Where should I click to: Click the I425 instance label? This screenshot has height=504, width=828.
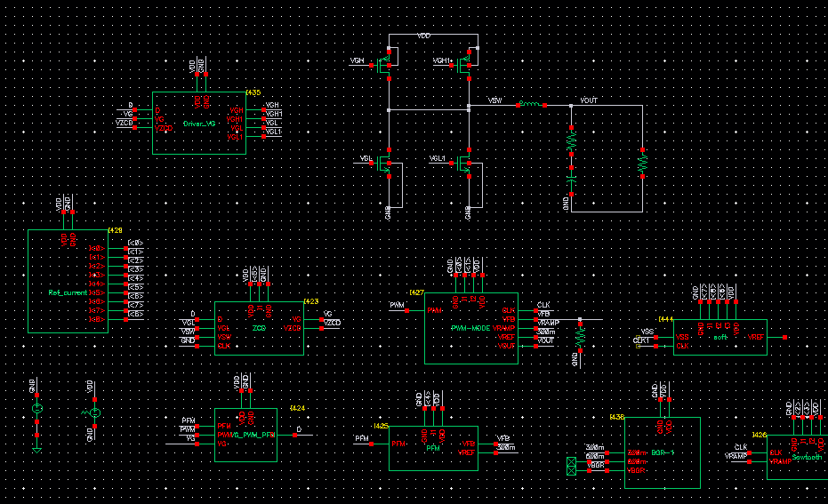[x=382, y=426]
